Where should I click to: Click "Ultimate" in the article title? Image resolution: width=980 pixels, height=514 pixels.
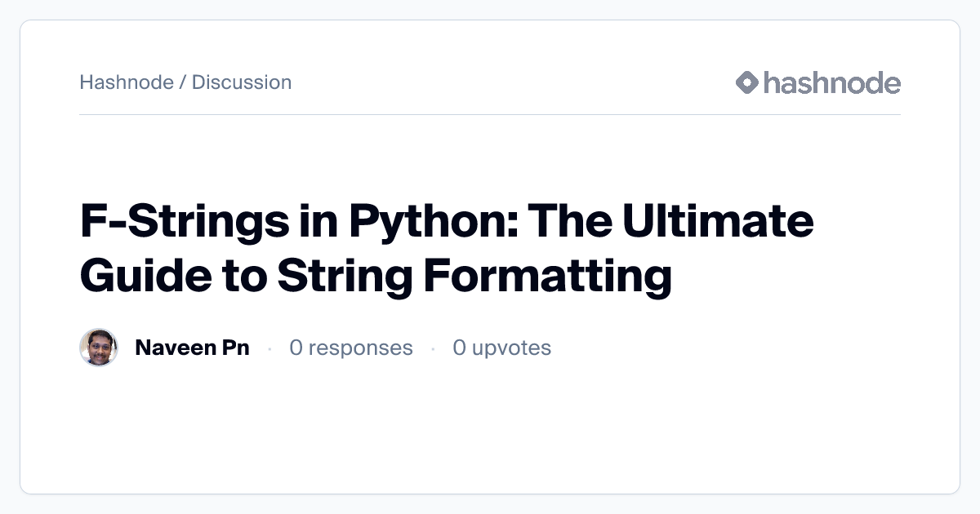pyautogui.click(x=720, y=223)
